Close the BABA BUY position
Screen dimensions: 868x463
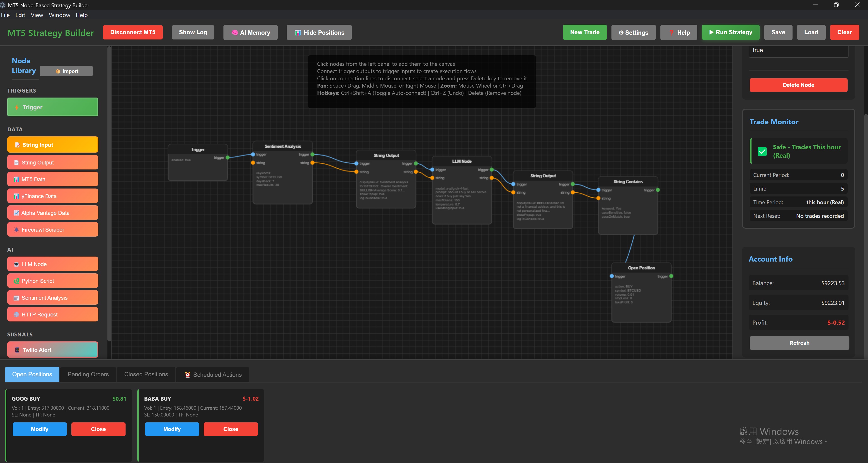[230, 429]
